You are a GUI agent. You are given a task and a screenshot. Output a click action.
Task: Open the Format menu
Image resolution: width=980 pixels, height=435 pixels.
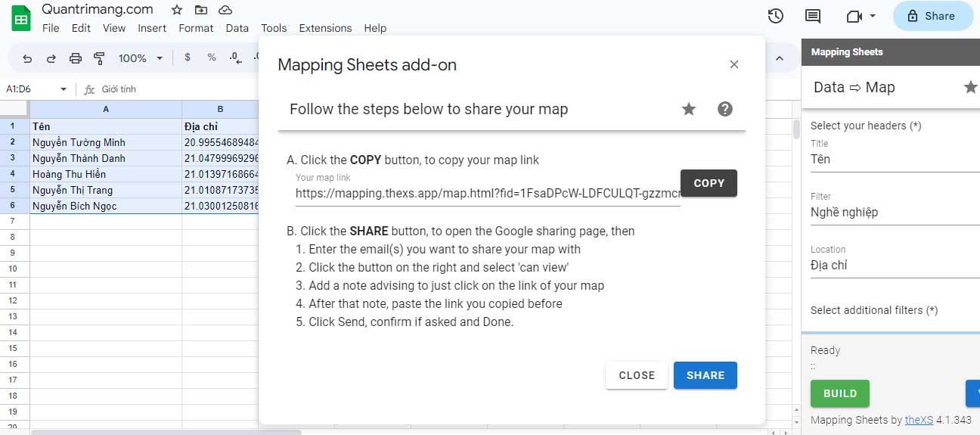point(196,28)
